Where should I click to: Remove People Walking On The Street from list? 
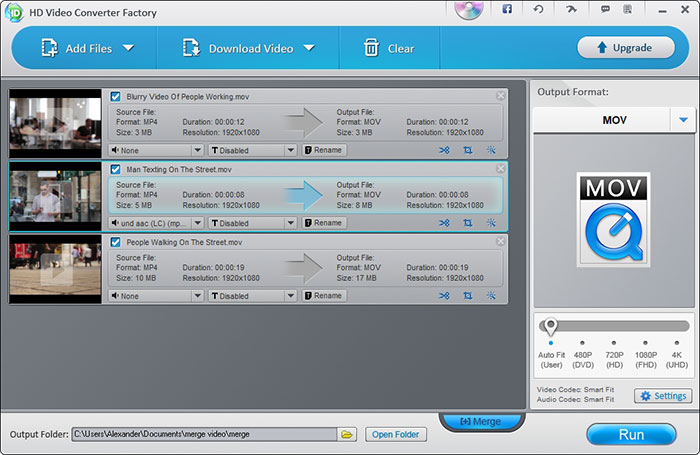[x=500, y=241]
